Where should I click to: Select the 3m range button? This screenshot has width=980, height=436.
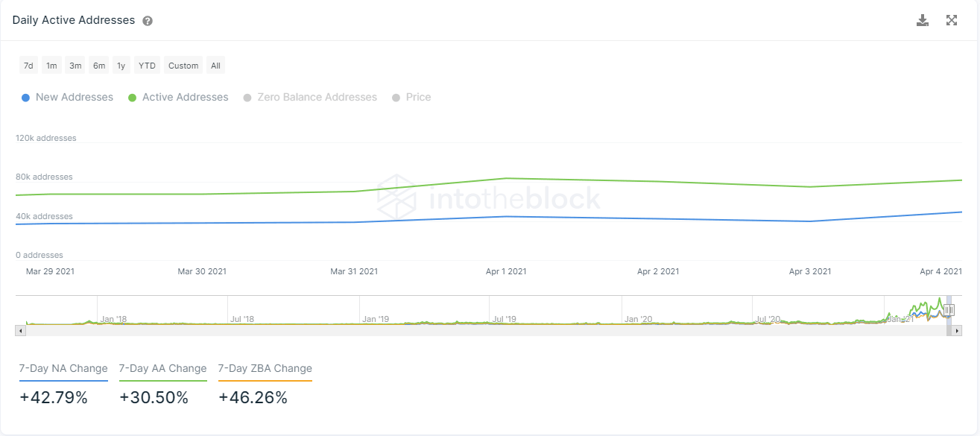(x=75, y=66)
